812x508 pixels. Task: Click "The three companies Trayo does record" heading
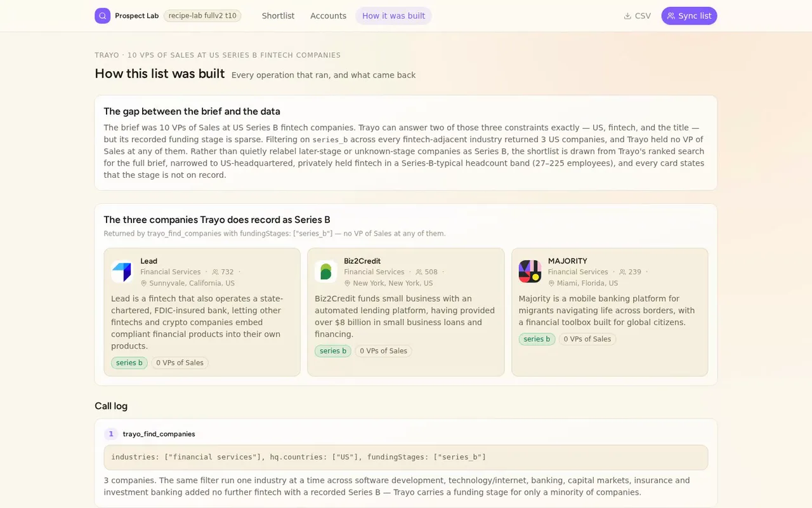(217, 220)
